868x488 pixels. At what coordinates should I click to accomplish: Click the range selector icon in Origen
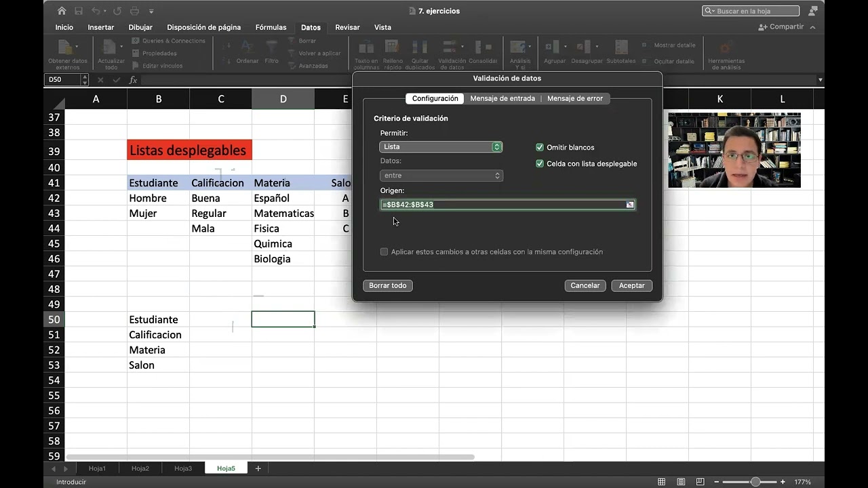[630, 205]
